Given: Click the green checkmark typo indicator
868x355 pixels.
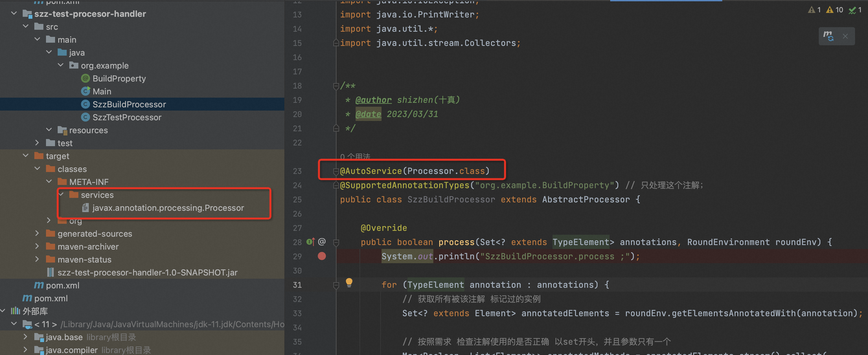Looking at the screenshot, I should click(x=854, y=10).
